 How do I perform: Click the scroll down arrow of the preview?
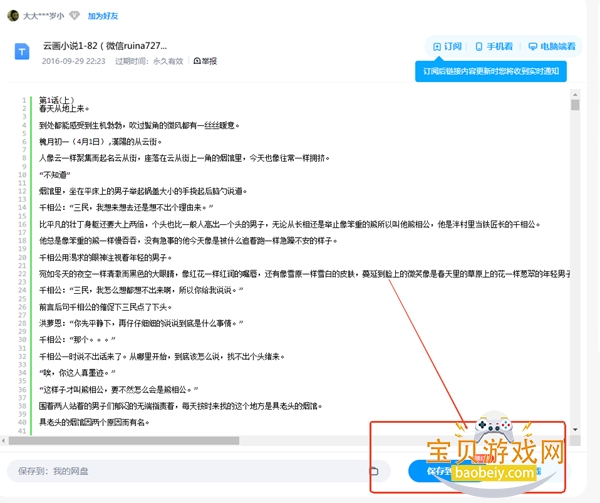click(575, 430)
